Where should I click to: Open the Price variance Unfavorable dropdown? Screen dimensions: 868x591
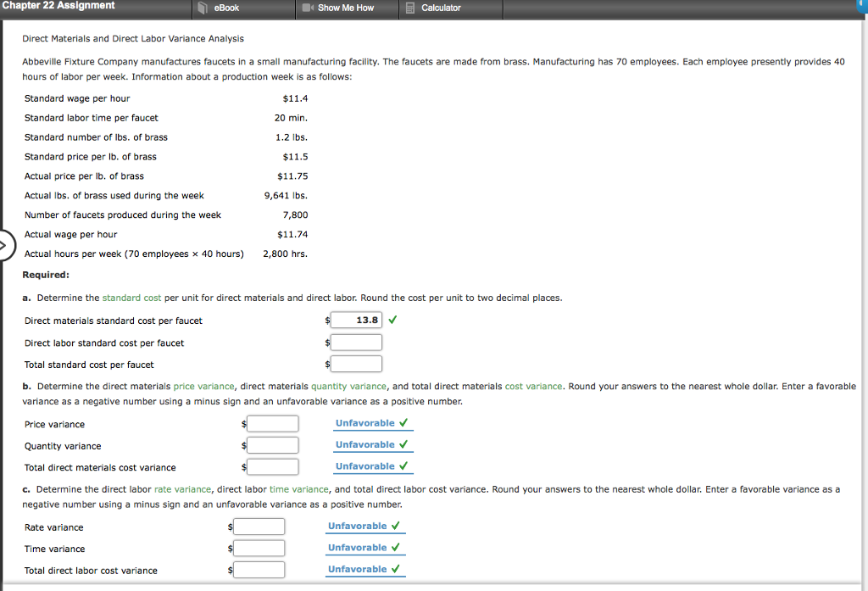366,422
